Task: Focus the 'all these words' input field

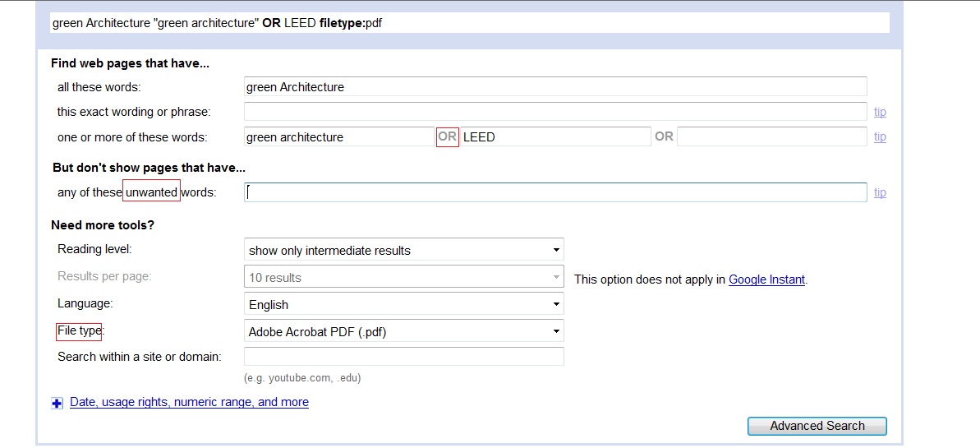Action: (555, 87)
